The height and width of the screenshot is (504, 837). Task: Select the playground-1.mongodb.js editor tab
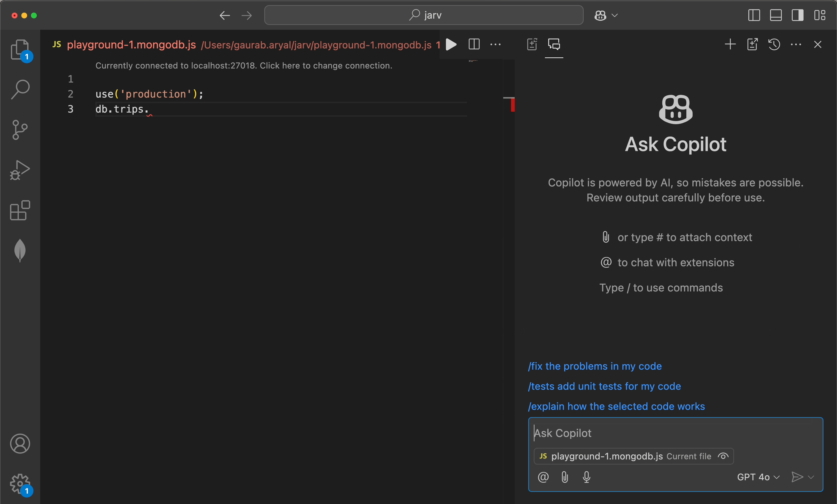coord(131,45)
